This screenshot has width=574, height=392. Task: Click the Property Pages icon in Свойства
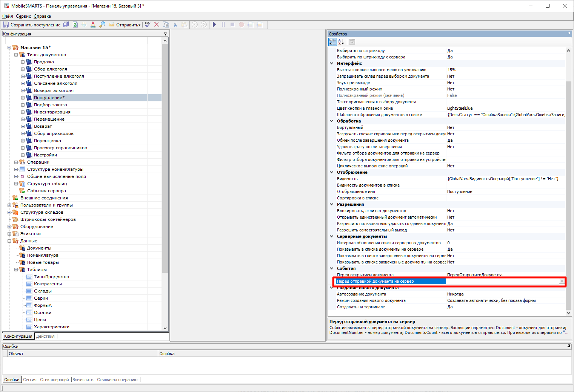coord(352,42)
